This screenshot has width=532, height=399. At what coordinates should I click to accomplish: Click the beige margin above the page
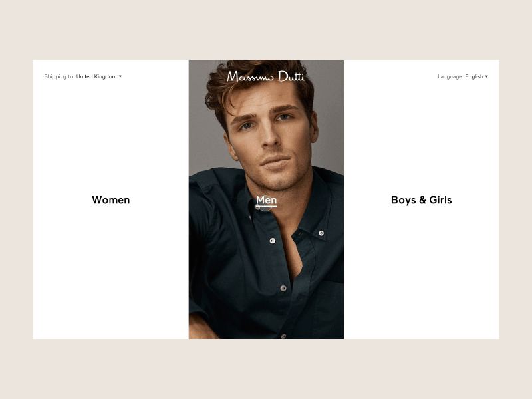(266, 30)
